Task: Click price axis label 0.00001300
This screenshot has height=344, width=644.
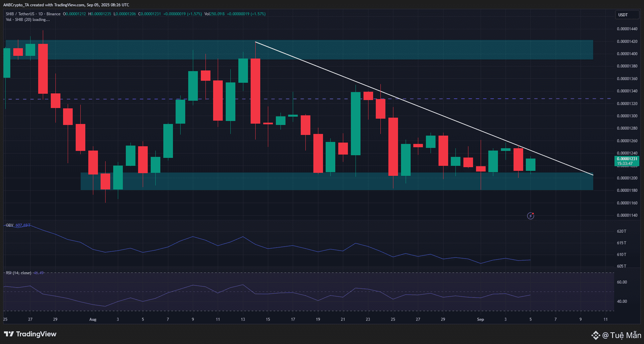Action: [627, 116]
